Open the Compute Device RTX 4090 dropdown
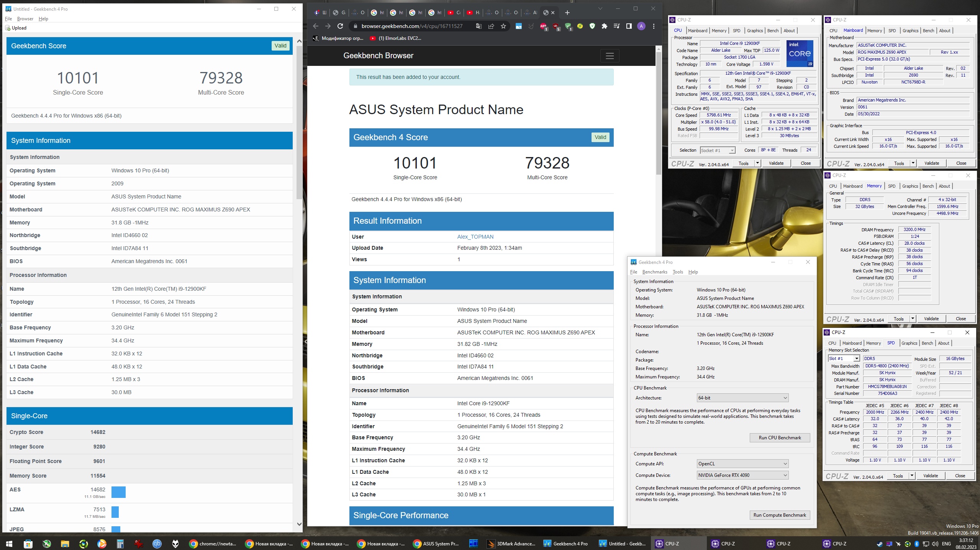The width and height of the screenshot is (980, 550). [x=742, y=475]
